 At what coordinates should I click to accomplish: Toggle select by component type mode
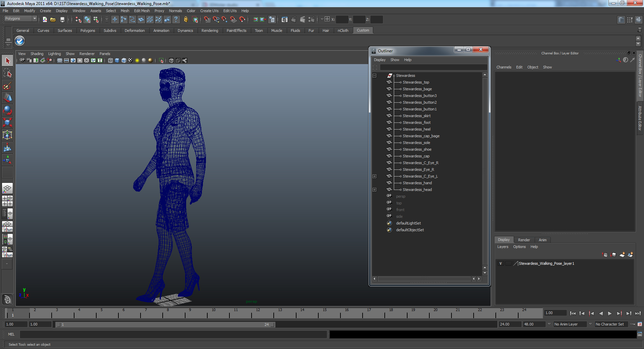(x=96, y=19)
